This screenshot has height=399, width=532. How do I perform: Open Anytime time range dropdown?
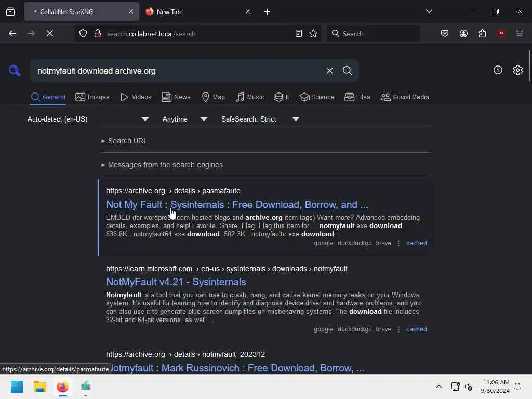click(x=184, y=119)
